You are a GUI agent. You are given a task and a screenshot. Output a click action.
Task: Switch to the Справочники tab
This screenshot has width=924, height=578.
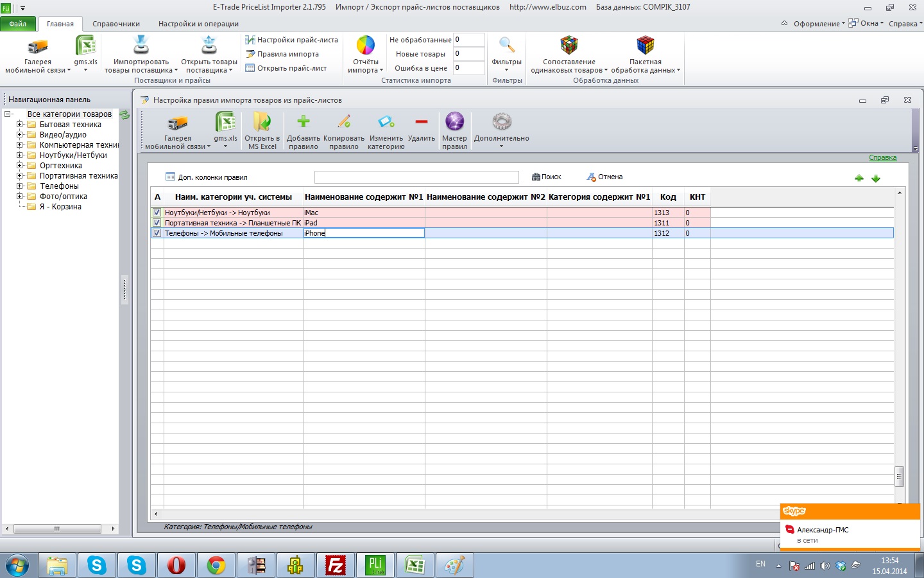(116, 24)
